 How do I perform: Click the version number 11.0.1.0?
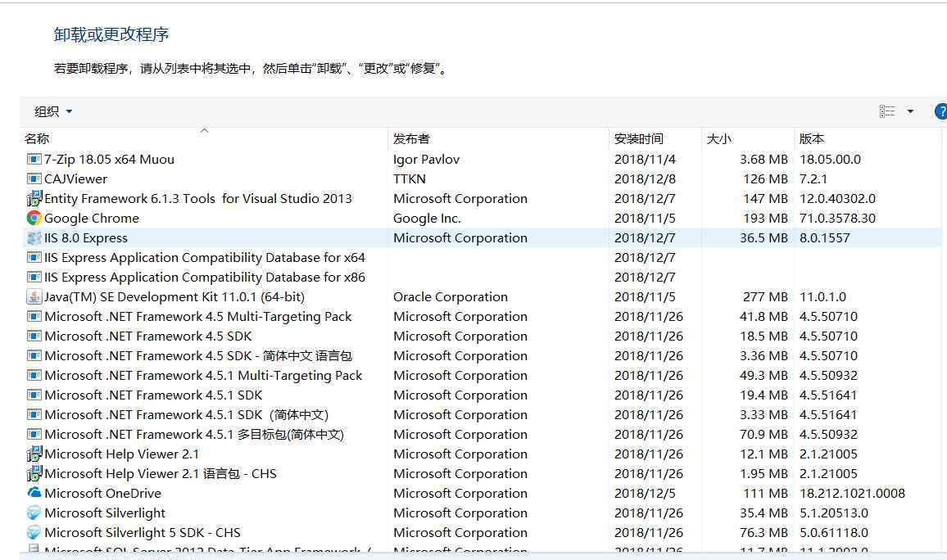click(822, 297)
